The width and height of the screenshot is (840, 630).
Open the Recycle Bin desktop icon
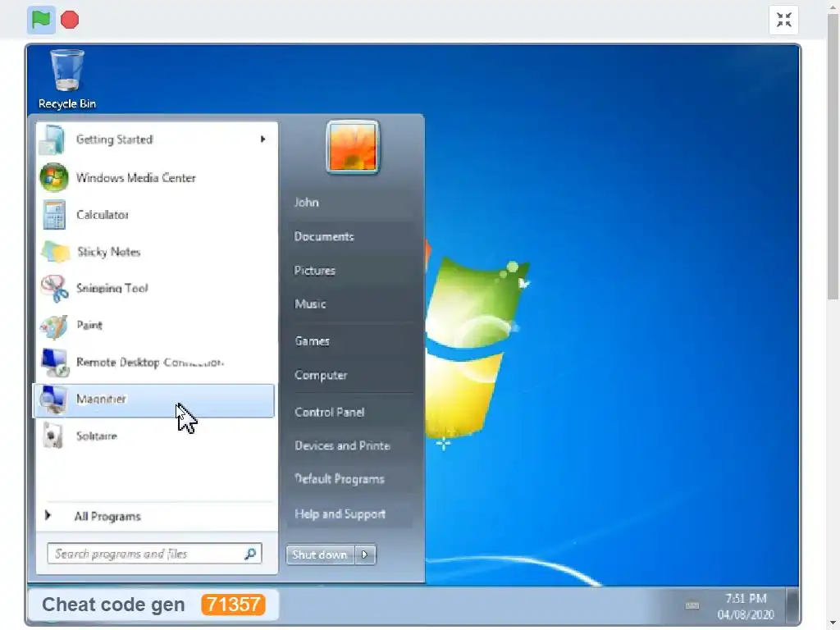(67, 80)
